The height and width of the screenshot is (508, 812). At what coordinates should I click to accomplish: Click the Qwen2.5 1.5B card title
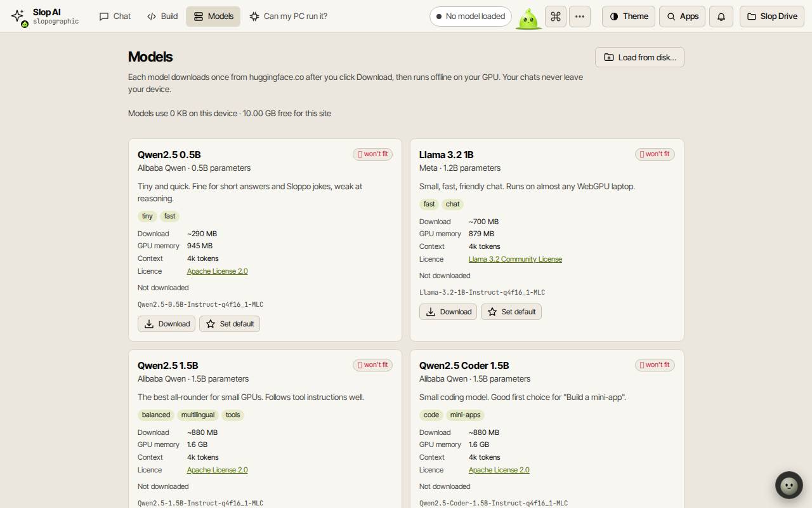(168, 366)
